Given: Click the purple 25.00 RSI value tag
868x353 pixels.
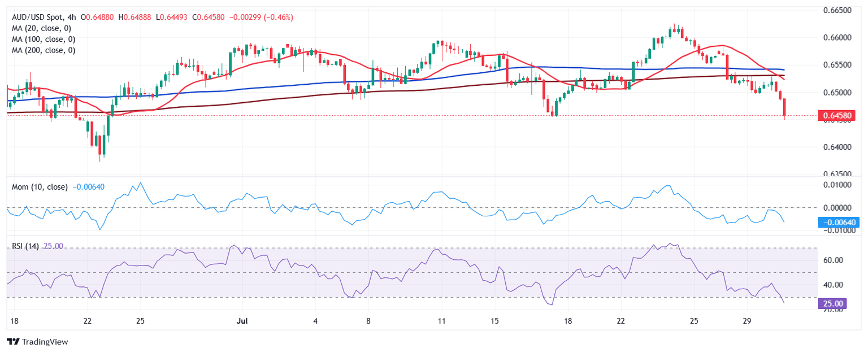Looking at the screenshot, I should (832, 304).
